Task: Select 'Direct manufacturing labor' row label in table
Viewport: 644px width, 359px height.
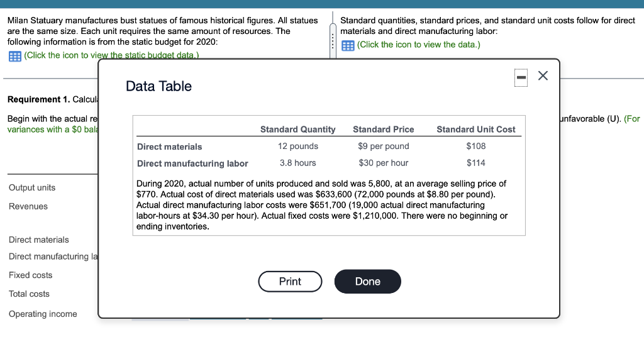Action: (192, 163)
